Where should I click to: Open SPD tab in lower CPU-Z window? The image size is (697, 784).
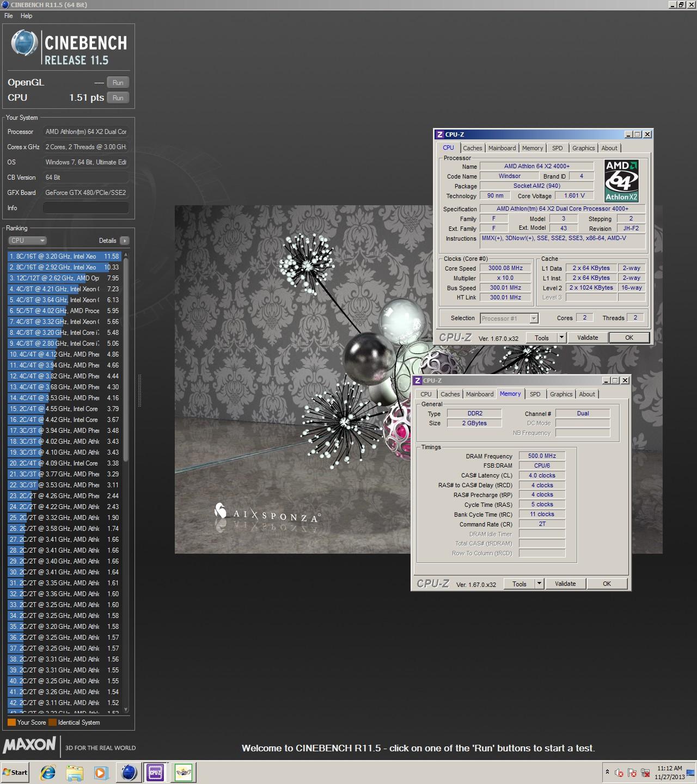point(535,394)
